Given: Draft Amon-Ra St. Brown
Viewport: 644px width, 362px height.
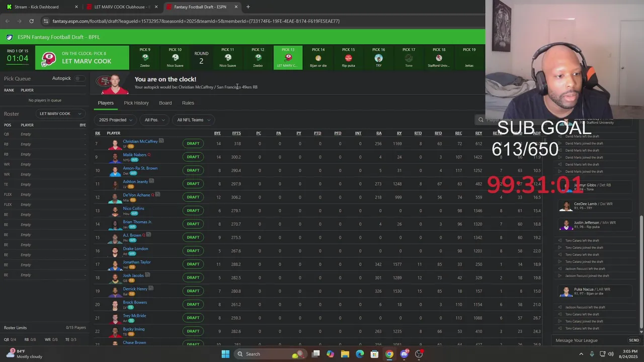Looking at the screenshot, I should 193,170.
